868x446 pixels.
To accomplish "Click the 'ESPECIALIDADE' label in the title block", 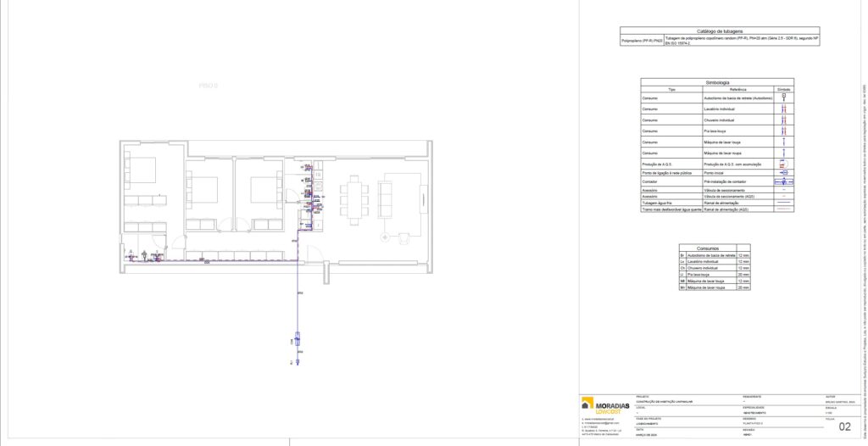I will (752, 408).
